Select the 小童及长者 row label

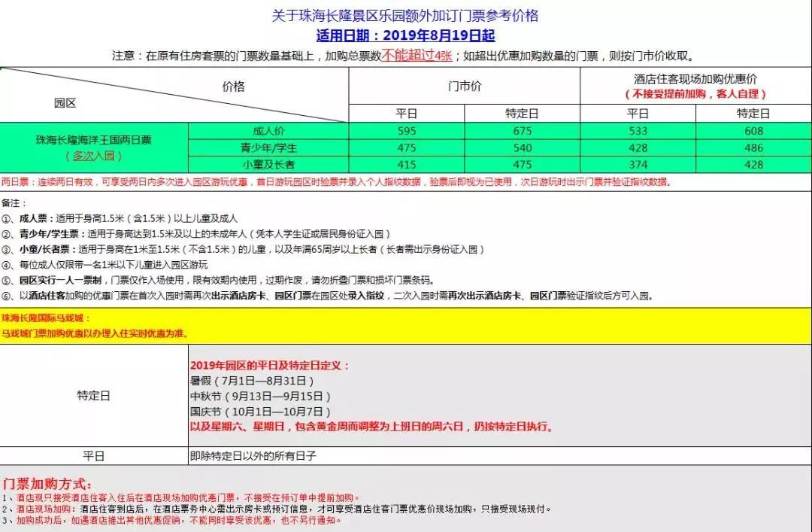(268, 164)
